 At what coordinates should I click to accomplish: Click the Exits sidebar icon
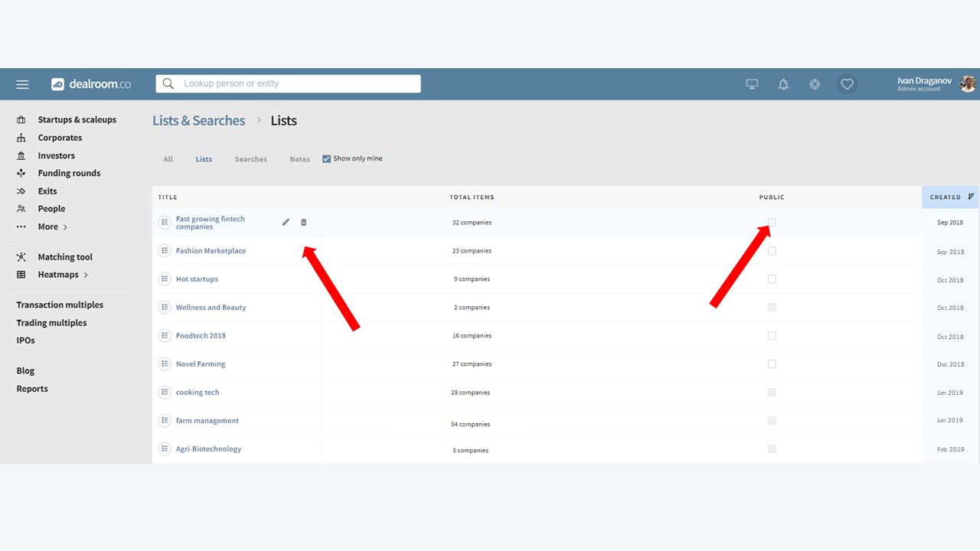click(21, 191)
